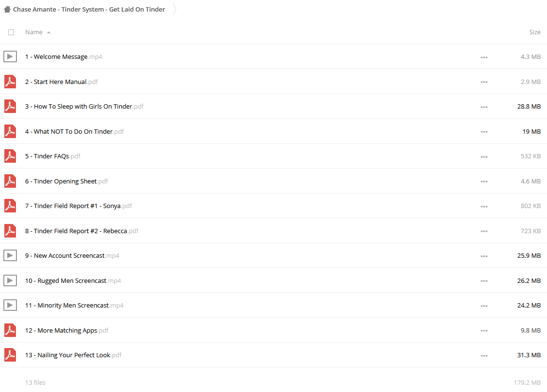Viewport: 547px width, 392px height.
Task: Click video icon for Rugged Men Screencast
Action: (10, 280)
